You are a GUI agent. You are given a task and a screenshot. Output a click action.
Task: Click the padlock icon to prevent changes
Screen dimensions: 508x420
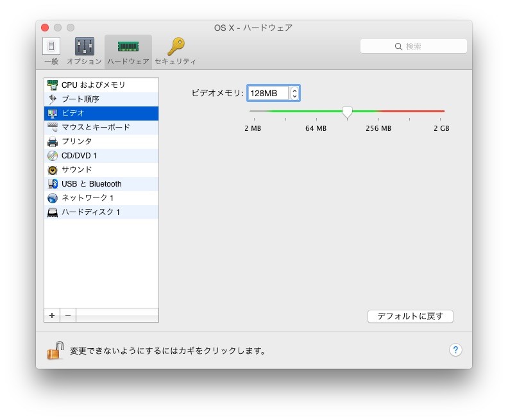click(x=55, y=350)
